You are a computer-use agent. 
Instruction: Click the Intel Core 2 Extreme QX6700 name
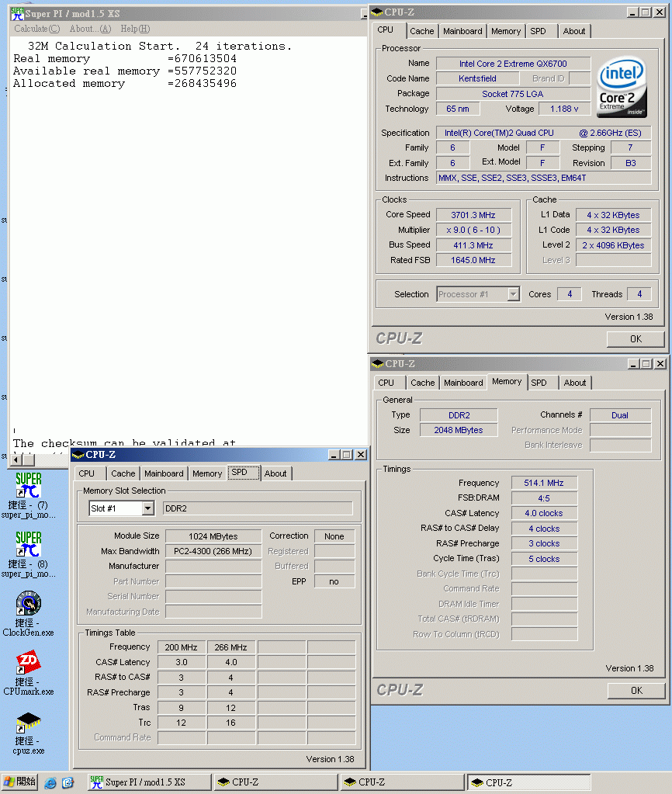[x=513, y=64]
